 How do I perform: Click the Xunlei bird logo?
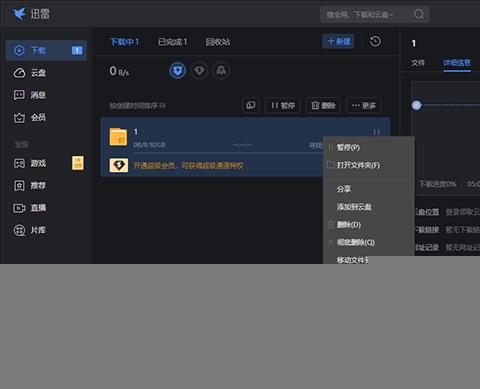click(x=19, y=14)
